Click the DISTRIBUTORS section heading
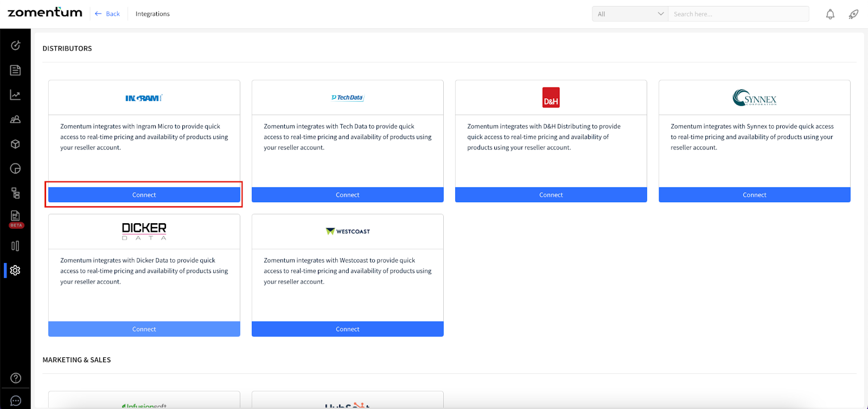Image resolution: width=868 pixels, height=409 pixels. tap(67, 48)
